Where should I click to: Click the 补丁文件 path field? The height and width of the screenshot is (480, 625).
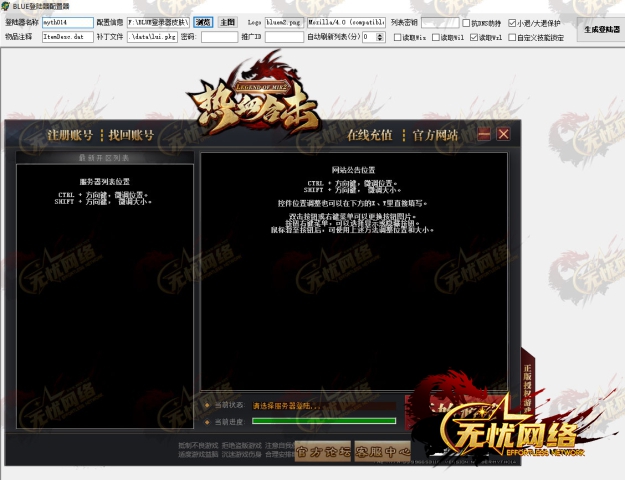coord(152,37)
